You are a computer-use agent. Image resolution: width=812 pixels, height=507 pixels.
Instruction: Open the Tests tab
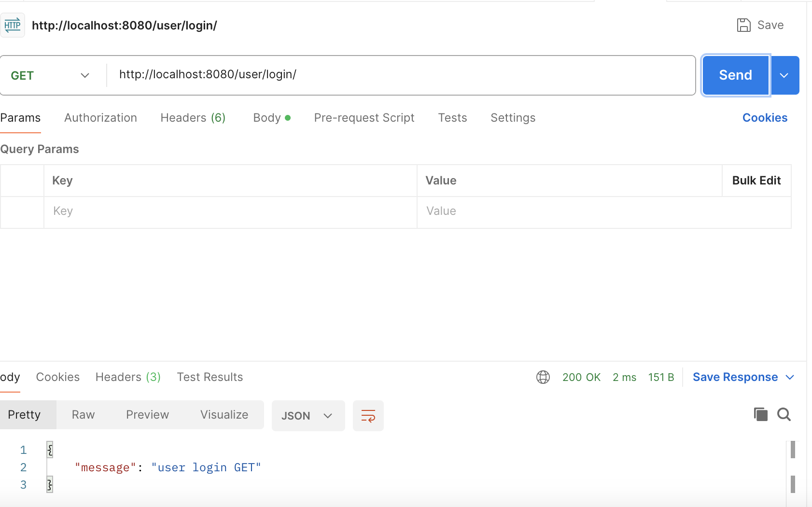(x=452, y=118)
